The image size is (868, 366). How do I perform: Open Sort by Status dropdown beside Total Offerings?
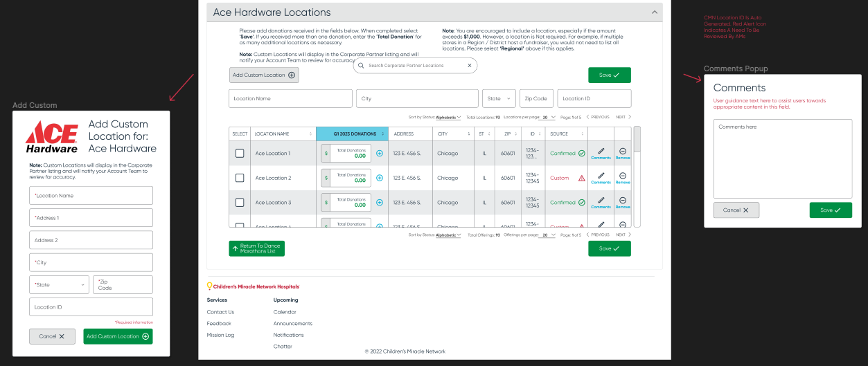448,235
